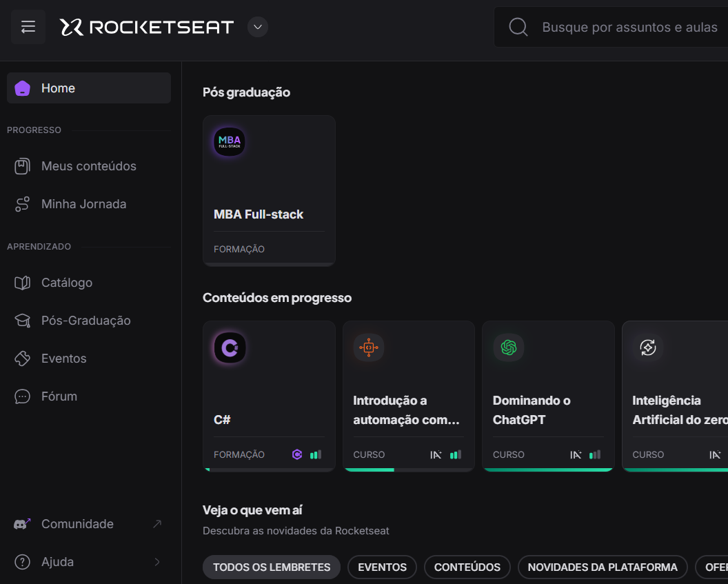Click 'Descubra as novidades da Rocketseat' text
Screen dimensions: 728x584
296,531
